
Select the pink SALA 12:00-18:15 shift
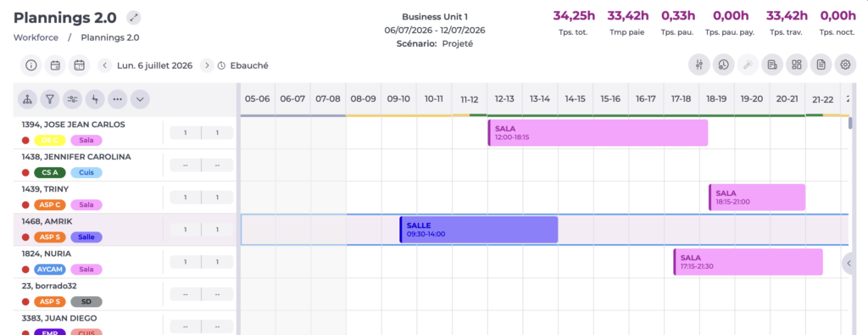coord(598,133)
